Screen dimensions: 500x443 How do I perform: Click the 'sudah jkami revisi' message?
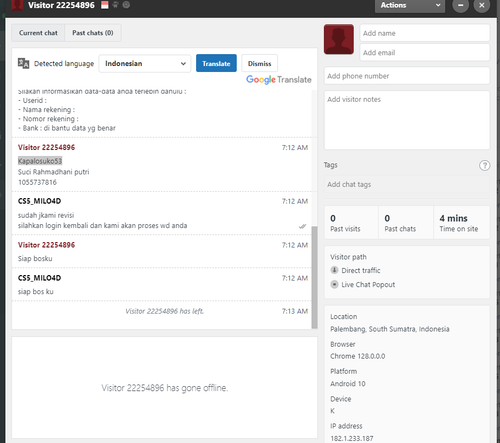[46, 215]
